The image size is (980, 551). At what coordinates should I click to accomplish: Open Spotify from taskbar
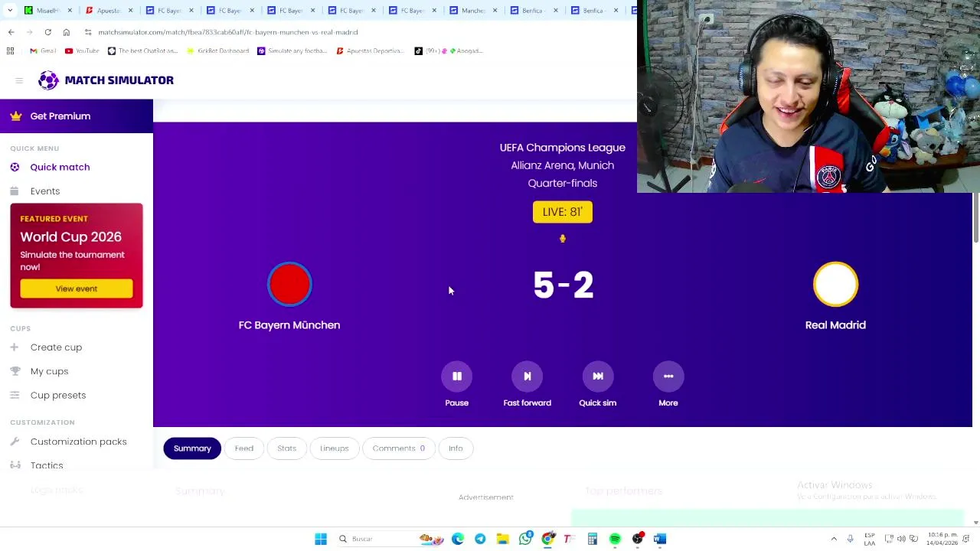coord(615,539)
